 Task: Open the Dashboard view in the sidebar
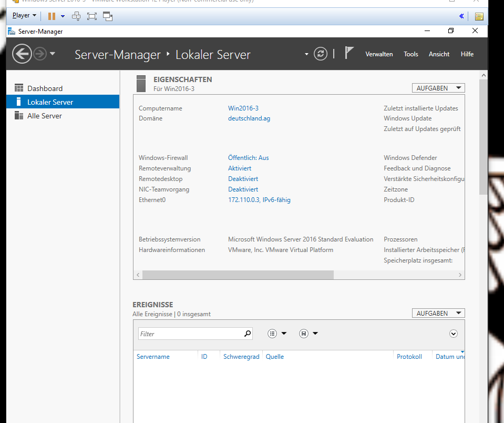coord(45,88)
